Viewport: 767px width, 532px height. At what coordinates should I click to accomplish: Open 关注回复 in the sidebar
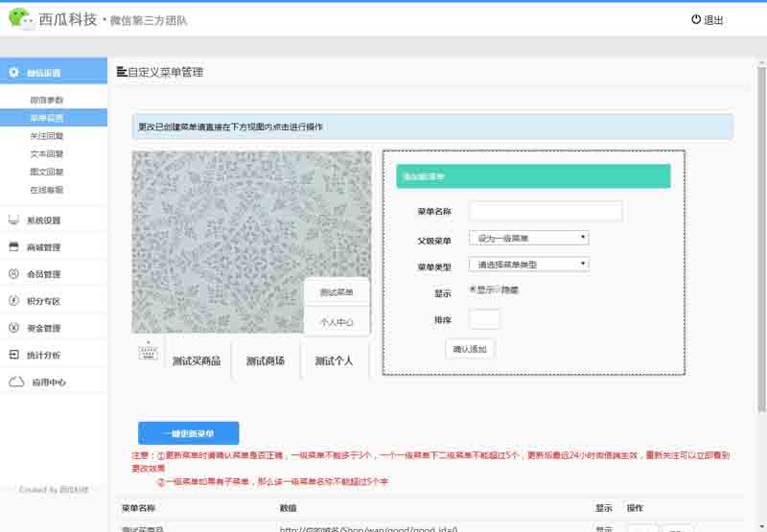point(46,136)
